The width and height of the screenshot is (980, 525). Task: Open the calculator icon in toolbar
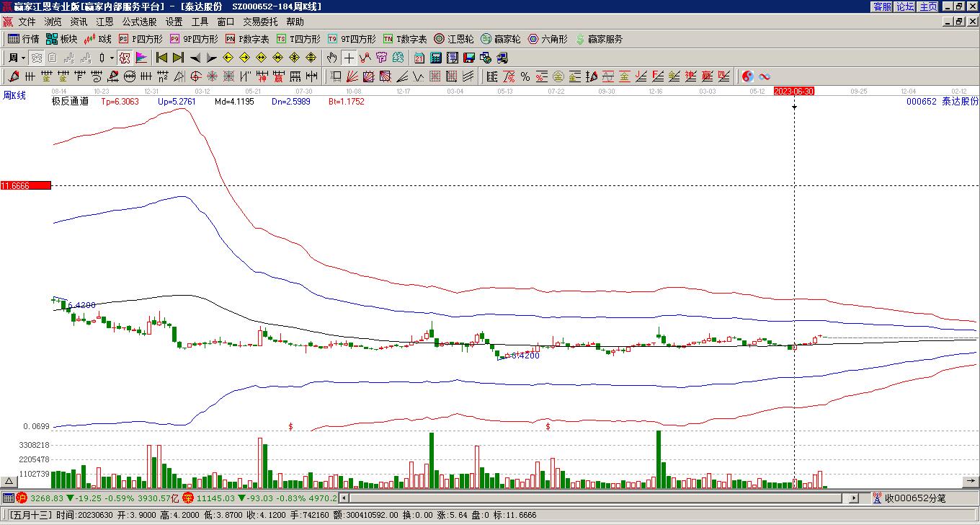pyautogui.click(x=436, y=58)
